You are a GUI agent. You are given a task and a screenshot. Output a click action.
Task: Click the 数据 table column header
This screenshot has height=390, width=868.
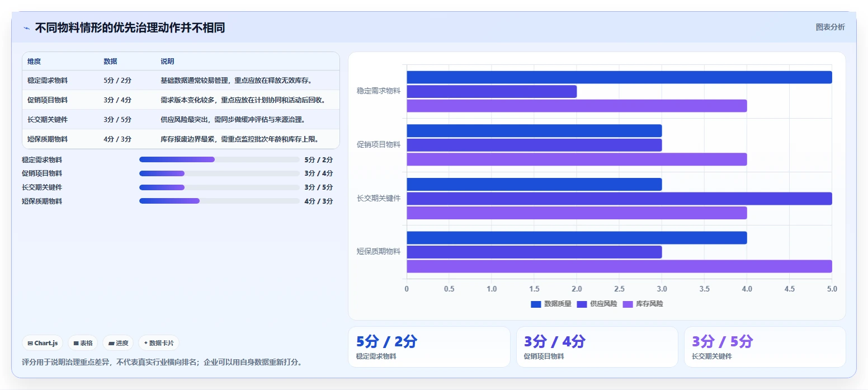pyautogui.click(x=110, y=61)
